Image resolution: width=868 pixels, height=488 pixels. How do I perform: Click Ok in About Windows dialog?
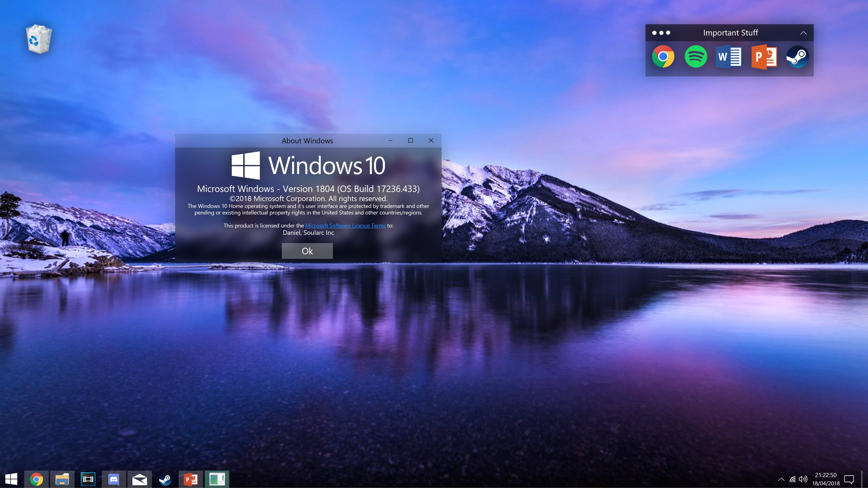point(307,251)
